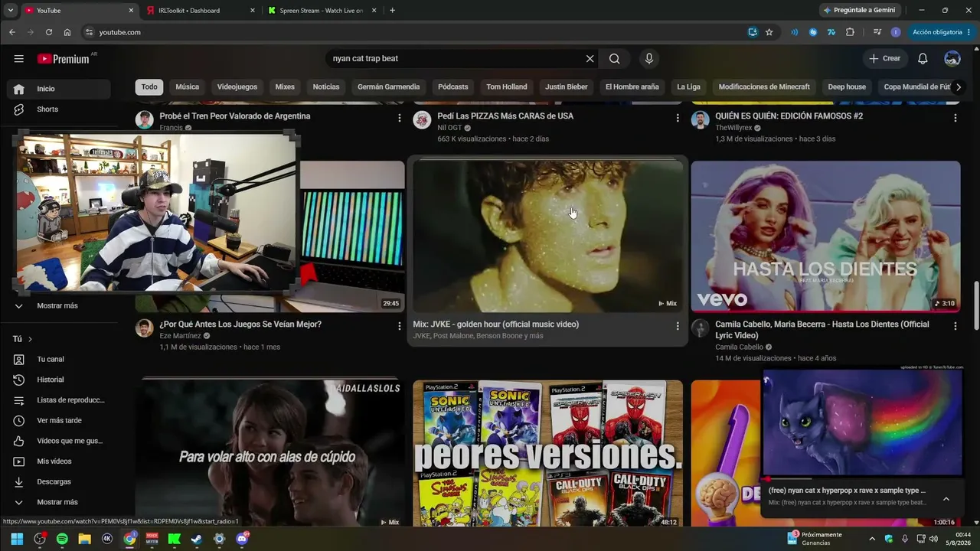Open Ver más tarde in sidebar
The width and height of the screenshot is (980, 551).
(60, 421)
